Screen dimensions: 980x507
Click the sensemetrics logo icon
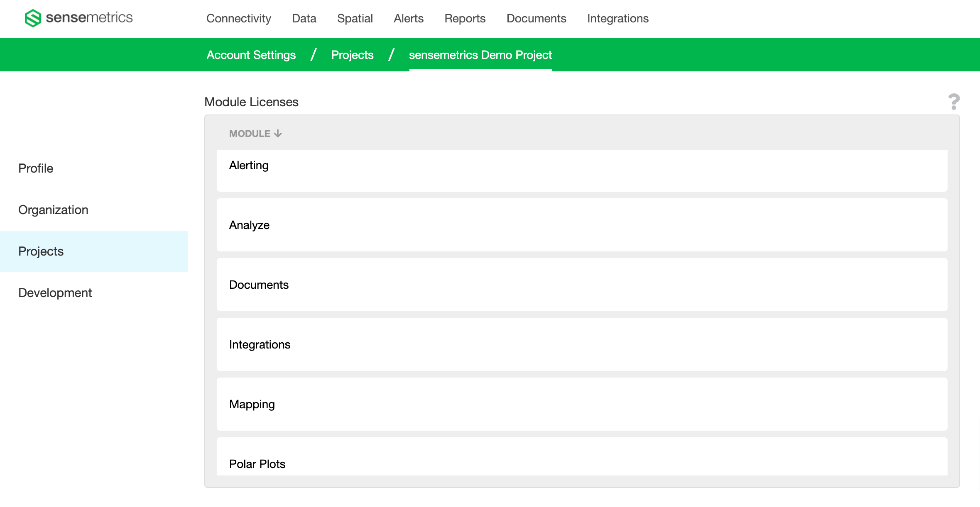[33, 18]
